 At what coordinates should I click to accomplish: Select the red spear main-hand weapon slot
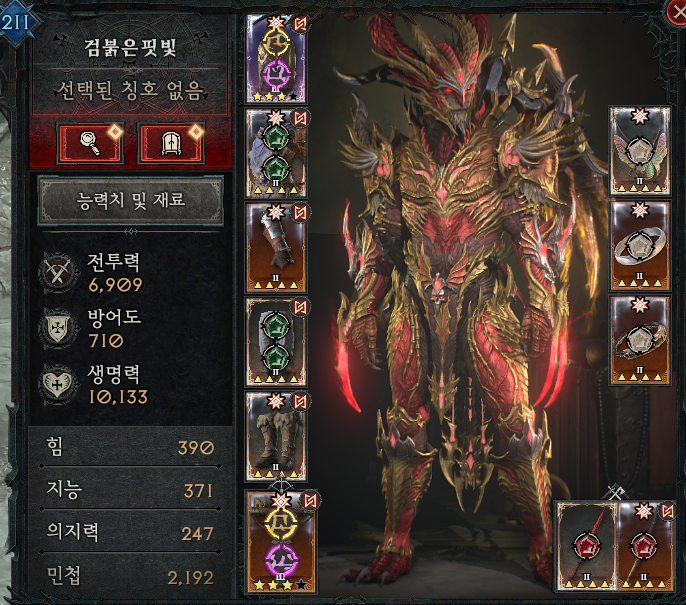586,547
